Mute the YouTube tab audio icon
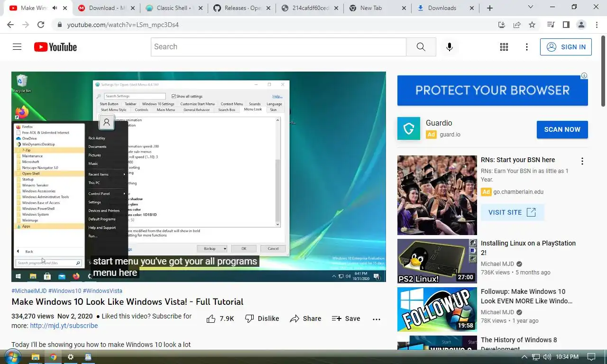This screenshot has height=364, width=607. tap(55, 8)
